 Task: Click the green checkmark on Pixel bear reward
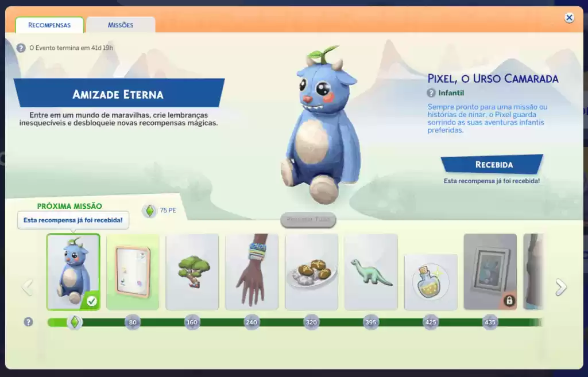(x=91, y=301)
